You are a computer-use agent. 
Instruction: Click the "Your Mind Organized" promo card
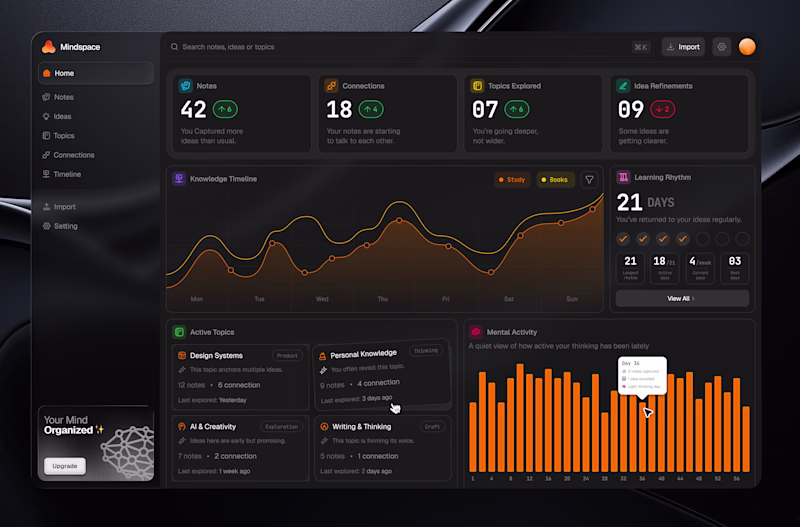[96, 443]
